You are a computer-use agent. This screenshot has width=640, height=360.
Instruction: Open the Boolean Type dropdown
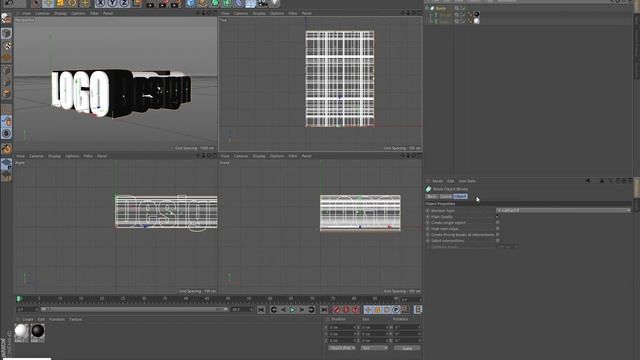[563, 211]
